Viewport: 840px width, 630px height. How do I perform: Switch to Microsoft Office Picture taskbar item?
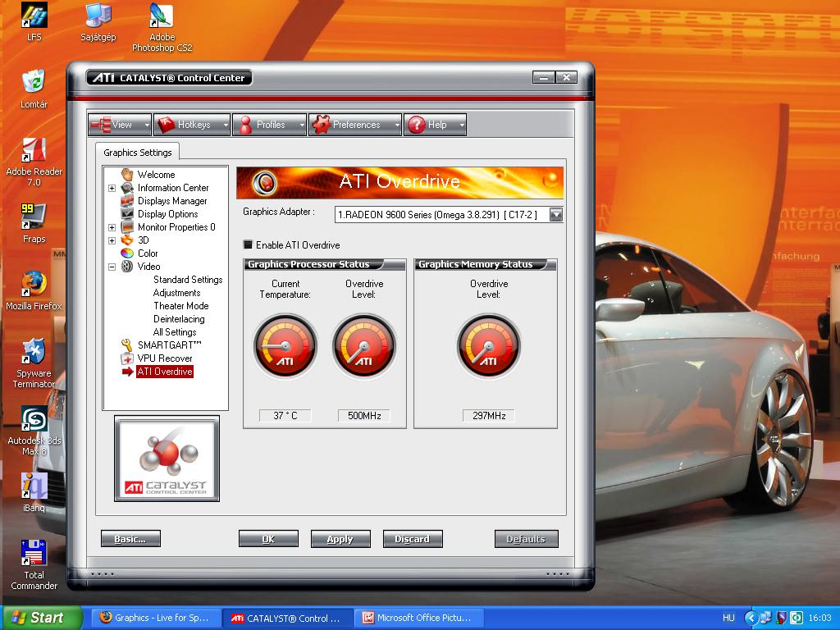coord(418,619)
